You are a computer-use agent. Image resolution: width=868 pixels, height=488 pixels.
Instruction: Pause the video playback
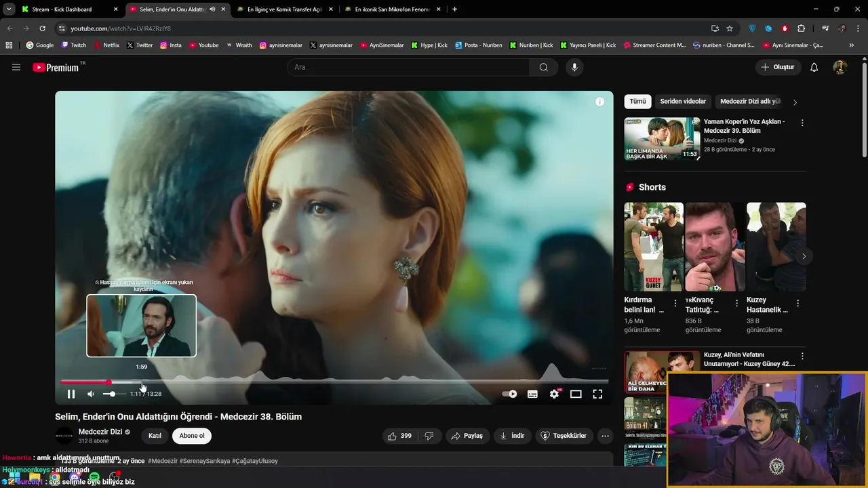coord(71,394)
